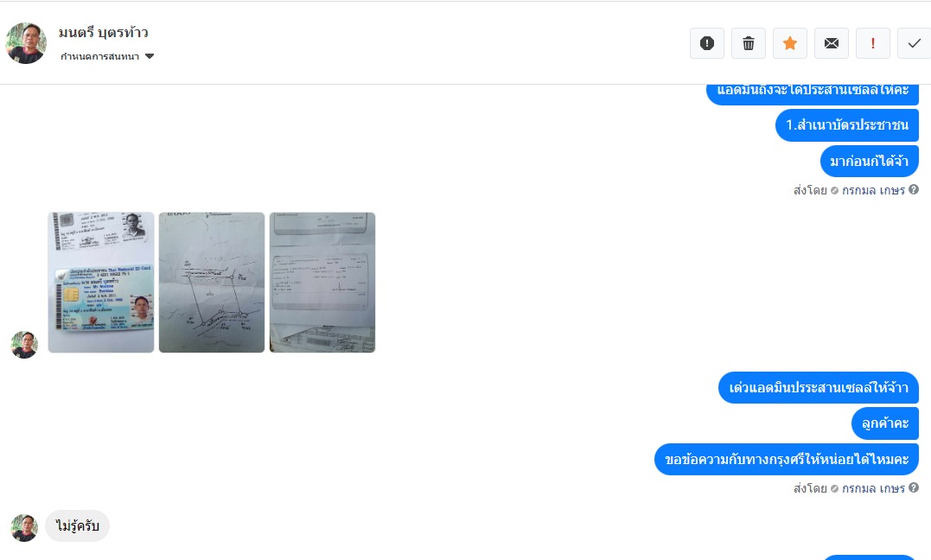The image size is (931, 560).
Task: Open the land plot sketch thumbnail
Action: coord(212,282)
